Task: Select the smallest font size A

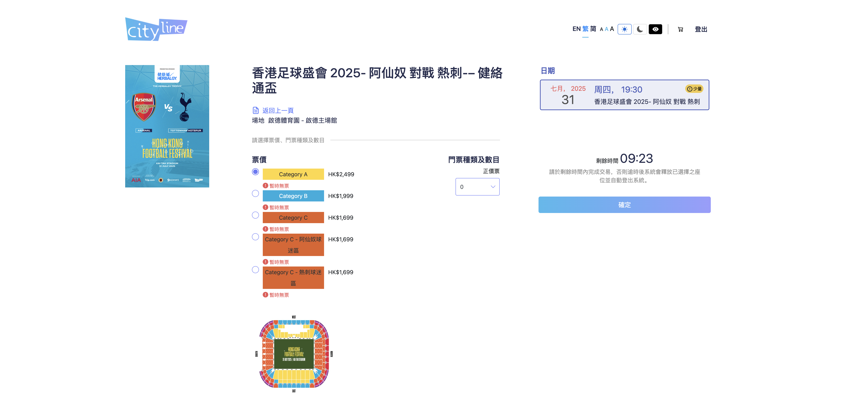Action: 601,30
